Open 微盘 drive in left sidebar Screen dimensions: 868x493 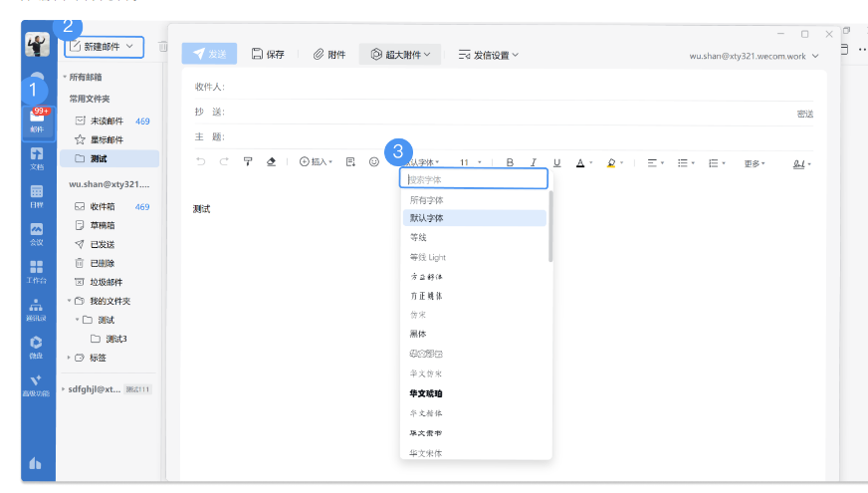[37, 347]
